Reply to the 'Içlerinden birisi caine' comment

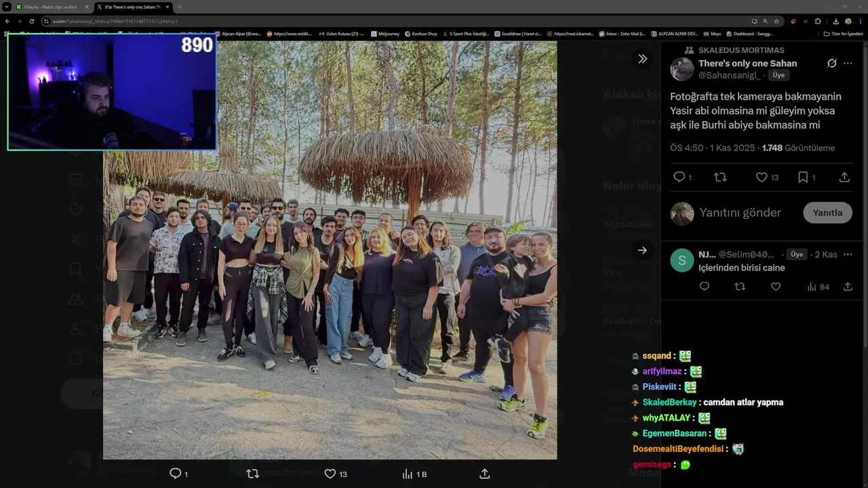pyautogui.click(x=704, y=287)
